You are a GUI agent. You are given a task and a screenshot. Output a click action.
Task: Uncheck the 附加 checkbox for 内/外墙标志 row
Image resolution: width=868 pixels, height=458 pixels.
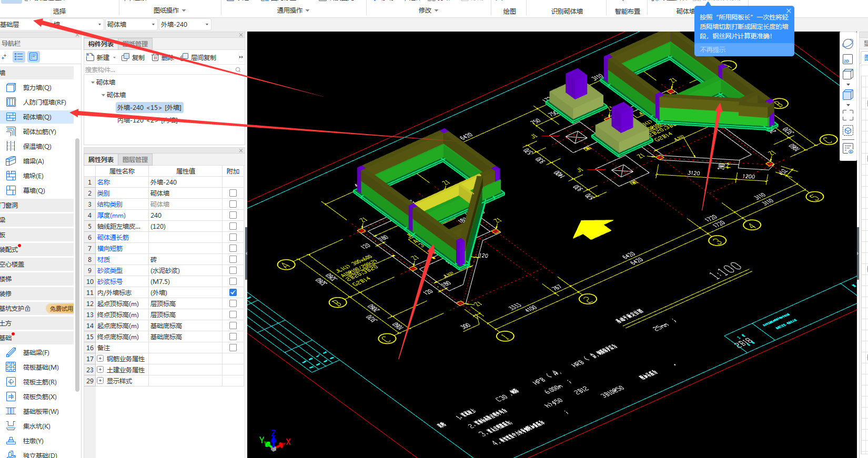(233, 293)
